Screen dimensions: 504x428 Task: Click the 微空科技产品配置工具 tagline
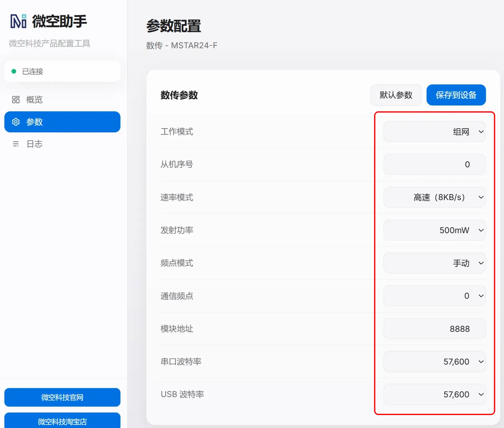click(x=50, y=43)
